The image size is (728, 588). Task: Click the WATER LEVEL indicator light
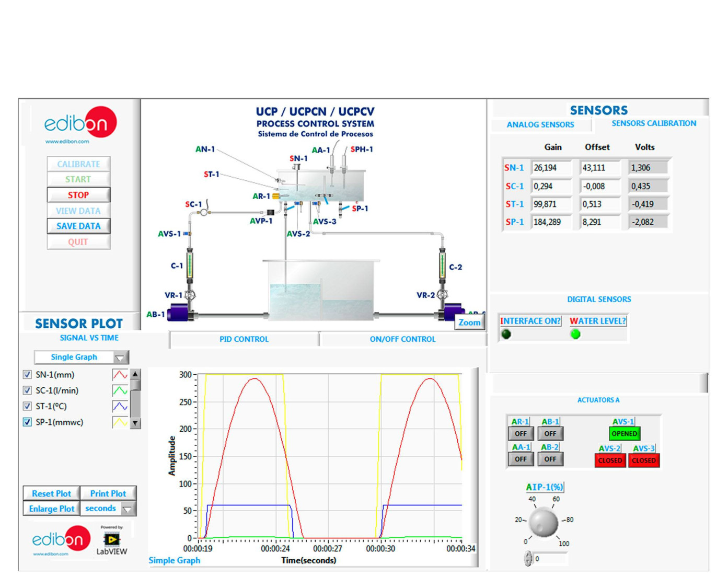(575, 335)
